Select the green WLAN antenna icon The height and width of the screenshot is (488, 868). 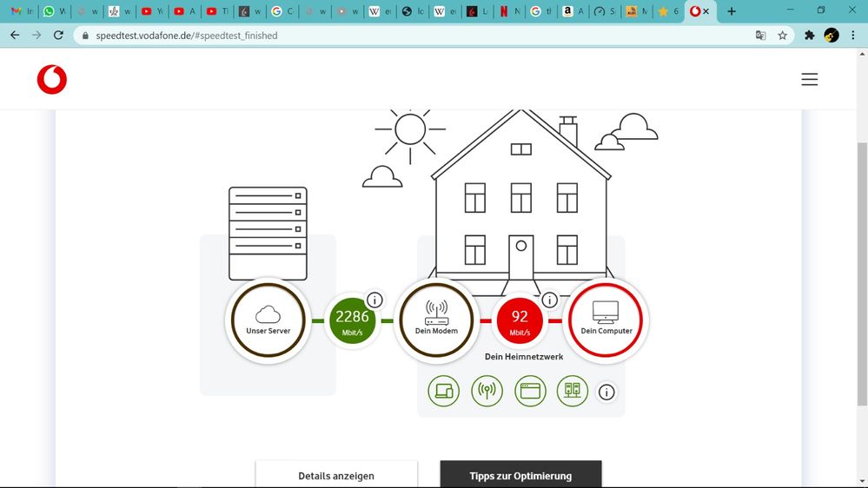coord(487,391)
